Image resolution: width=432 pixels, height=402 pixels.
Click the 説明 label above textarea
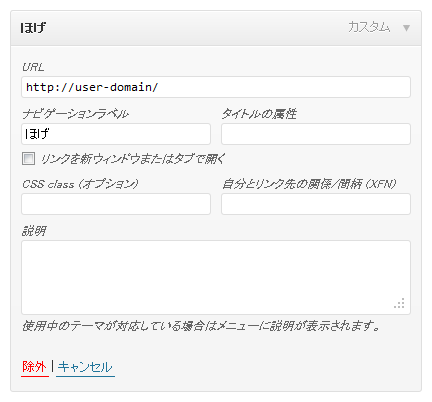[x=34, y=231]
